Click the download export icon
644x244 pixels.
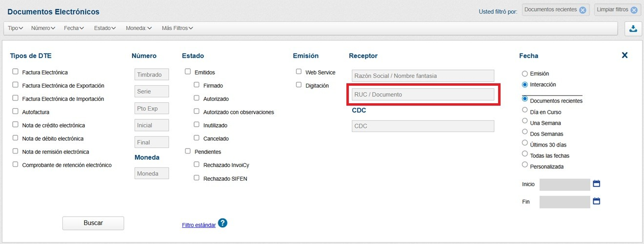(633, 28)
